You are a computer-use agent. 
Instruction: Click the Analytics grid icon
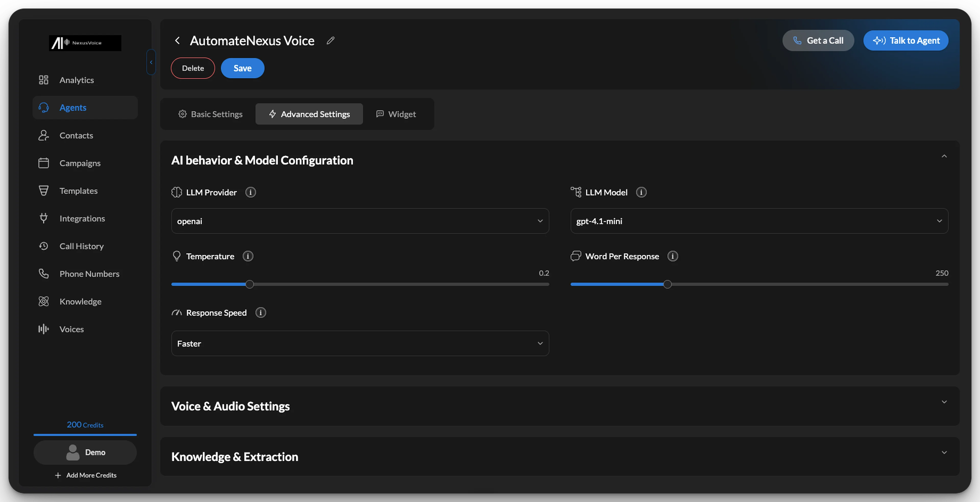(x=43, y=80)
